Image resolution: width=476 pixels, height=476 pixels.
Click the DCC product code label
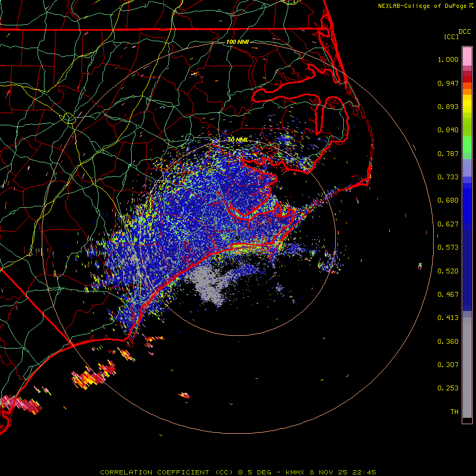(465, 32)
